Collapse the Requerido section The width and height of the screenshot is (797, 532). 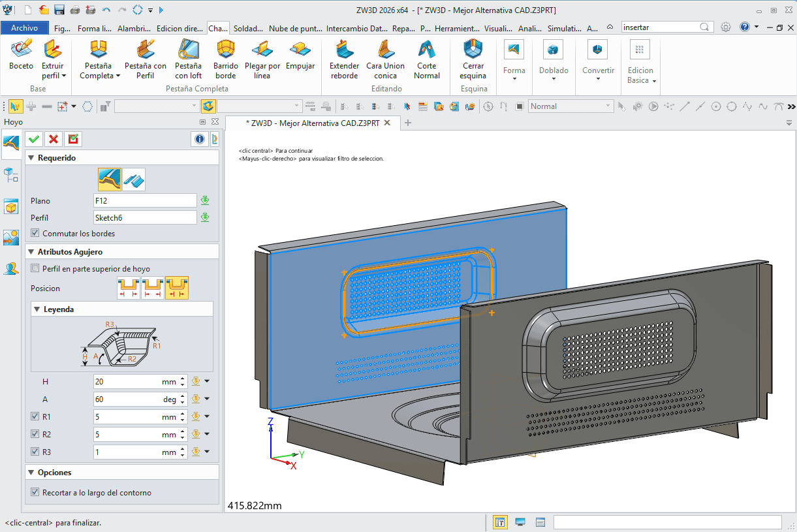pos(31,158)
